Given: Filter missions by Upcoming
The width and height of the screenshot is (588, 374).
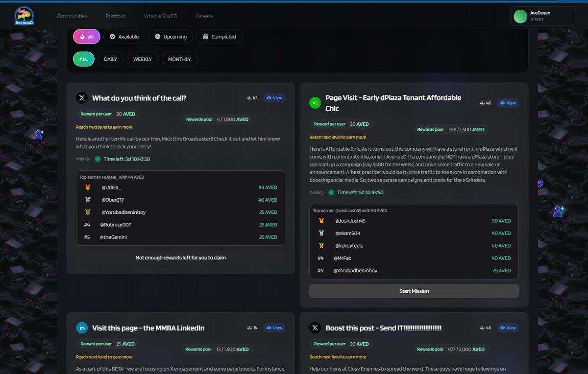Looking at the screenshot, I should point(171,37).
